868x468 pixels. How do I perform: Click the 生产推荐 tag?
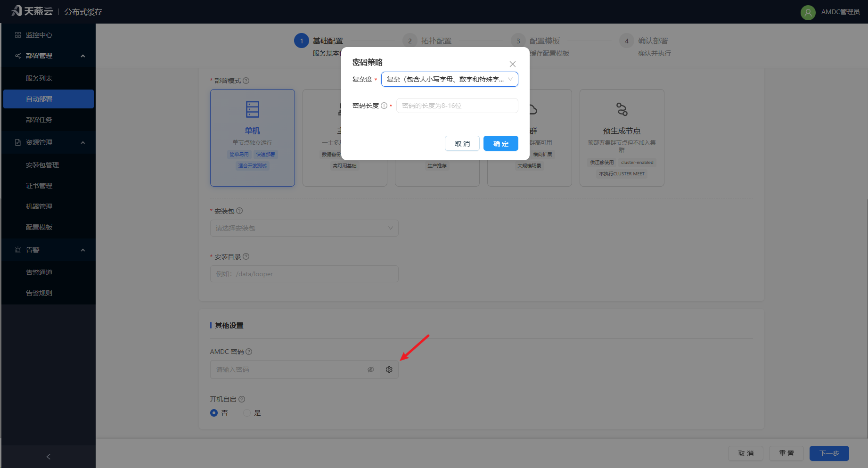click(437, 166)
